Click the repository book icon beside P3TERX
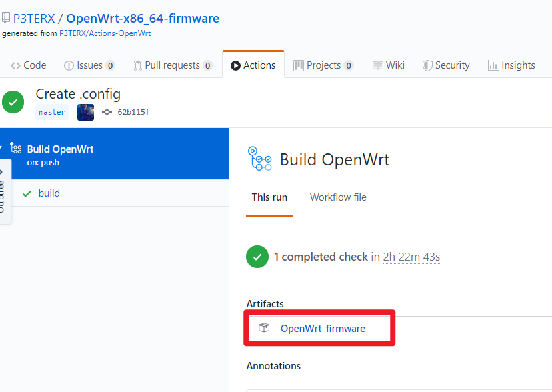This screenshot has width=552, height=392. click(5, 17)
